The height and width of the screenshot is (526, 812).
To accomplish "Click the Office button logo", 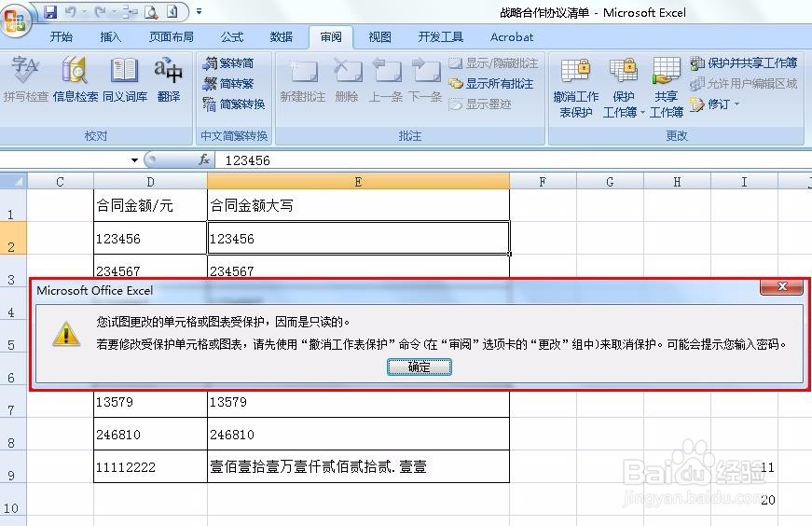I will [x=15, y=20].
